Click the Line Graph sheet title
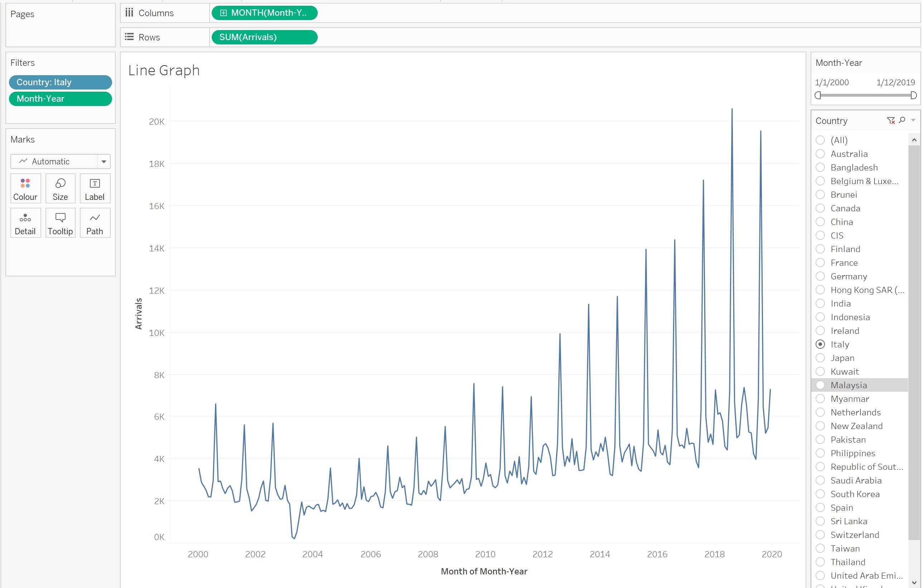 (164, 71)
